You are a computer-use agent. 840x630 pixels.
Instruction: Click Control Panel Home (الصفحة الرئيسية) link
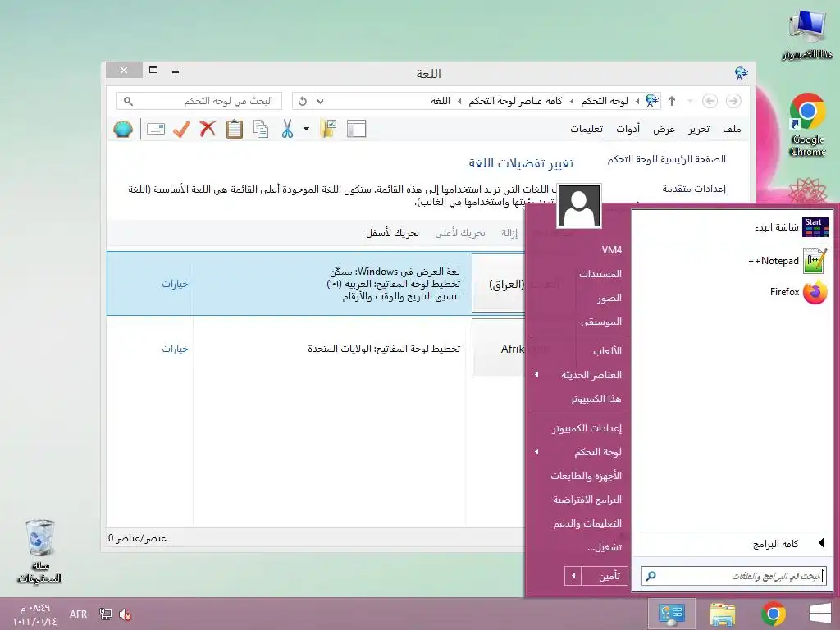coord(666,159)
